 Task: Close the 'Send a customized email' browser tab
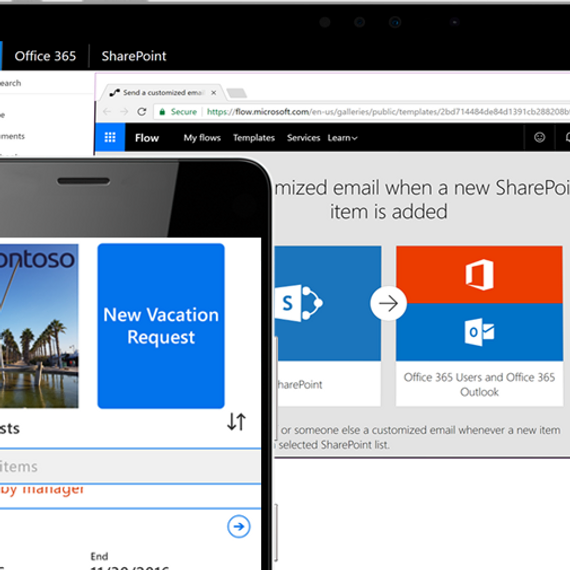point(214,93)
